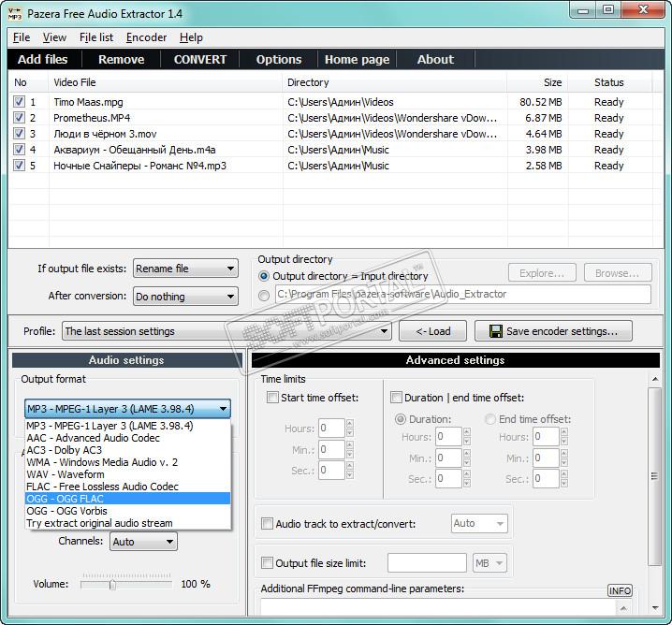
Task: Open the After conversion dropdown
Action: (185, 297)
